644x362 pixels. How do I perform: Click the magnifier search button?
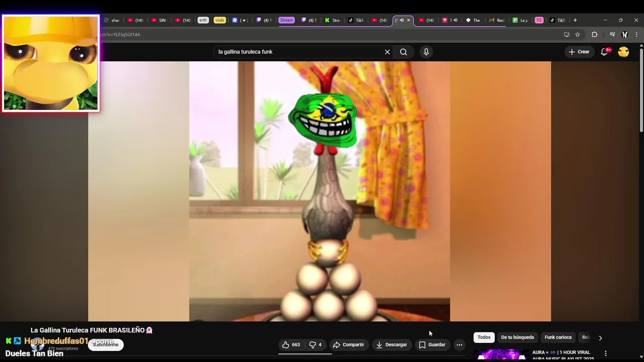click(404, 52)
